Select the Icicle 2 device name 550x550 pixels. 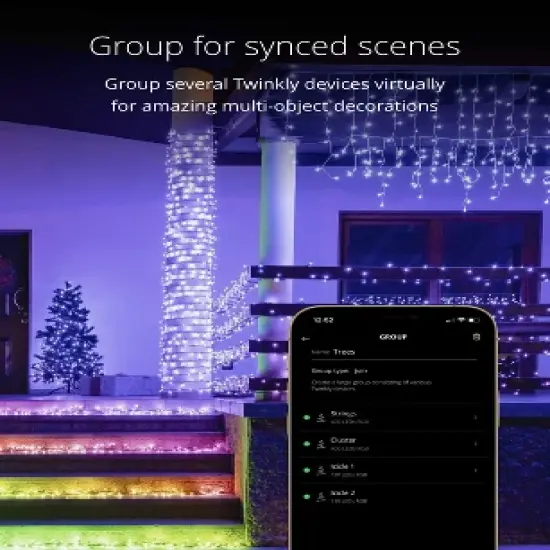[342, 493]
